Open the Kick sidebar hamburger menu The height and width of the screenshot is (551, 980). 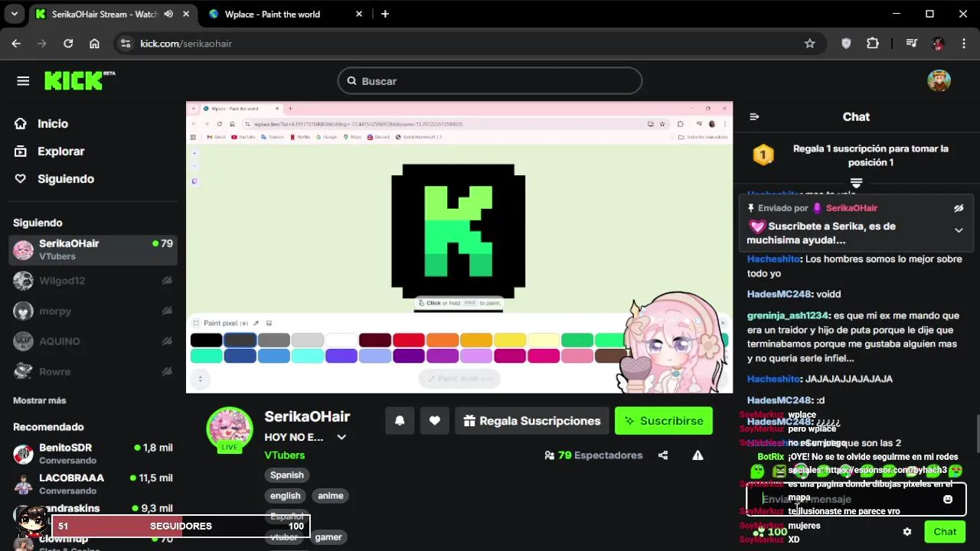(23, 81)
